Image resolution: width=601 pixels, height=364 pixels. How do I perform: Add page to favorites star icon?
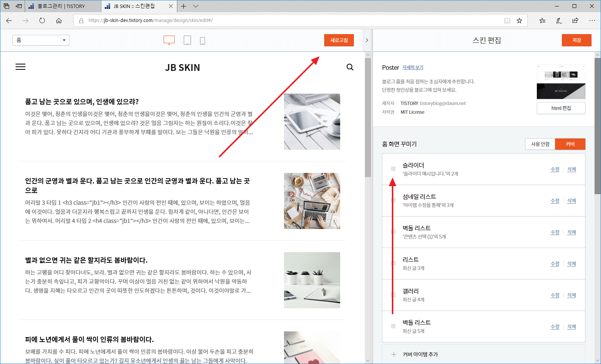[519, 20]
